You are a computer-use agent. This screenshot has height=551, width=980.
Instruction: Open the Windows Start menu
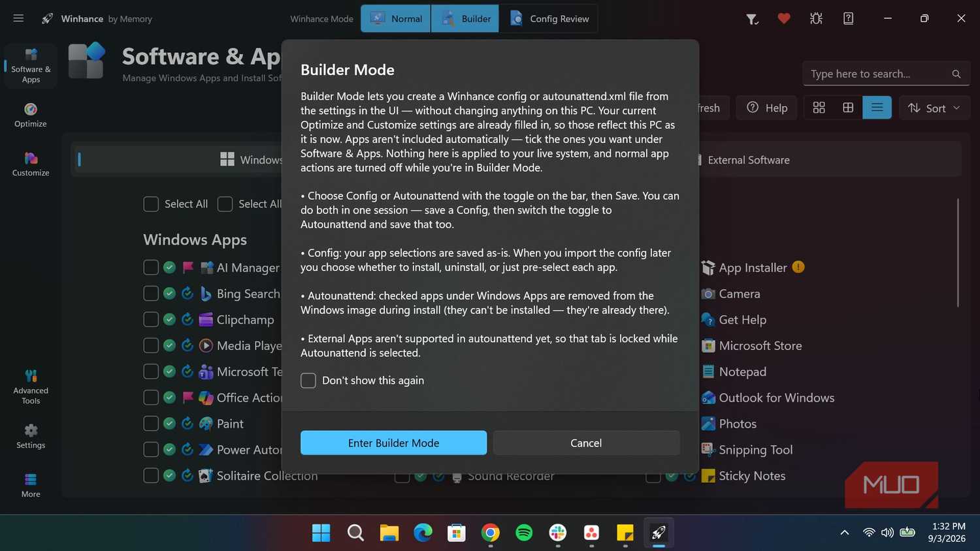click(x=321, y=533)
